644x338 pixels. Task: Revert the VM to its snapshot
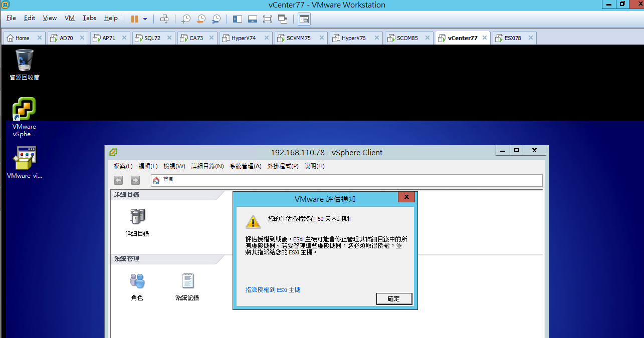tap(200, 19)
